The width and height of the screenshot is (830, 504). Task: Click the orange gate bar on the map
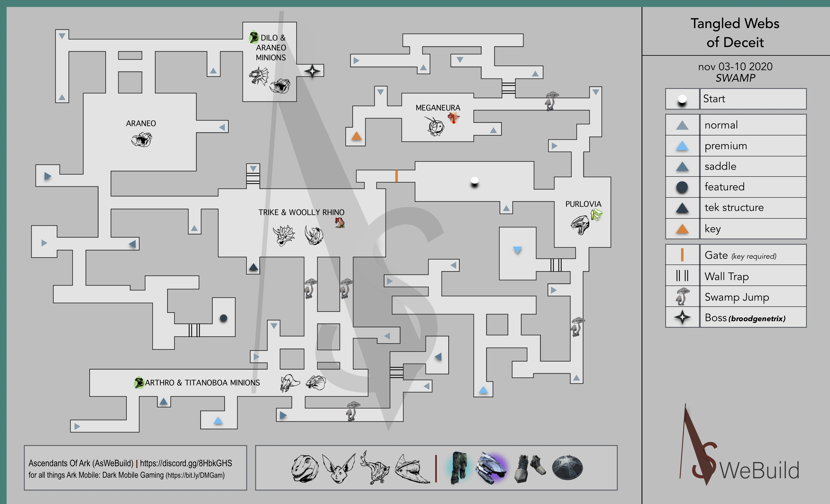396,176
